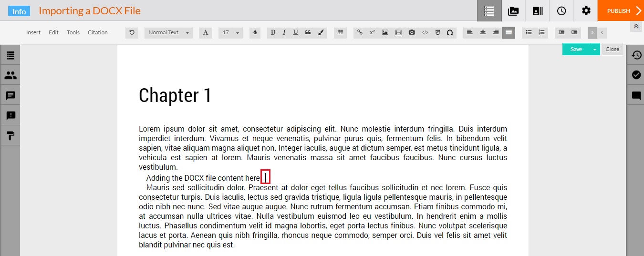Screen dimensions: 644x256
Task: Insert an image from toolbar
Action: click(x=385, y=32)
